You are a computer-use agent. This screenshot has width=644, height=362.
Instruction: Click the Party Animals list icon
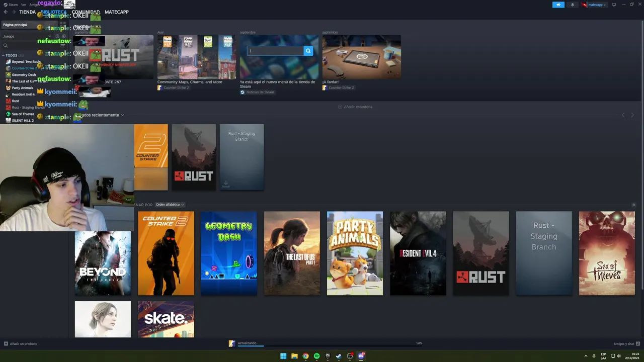pyautogui.click(x=8, y=88)
